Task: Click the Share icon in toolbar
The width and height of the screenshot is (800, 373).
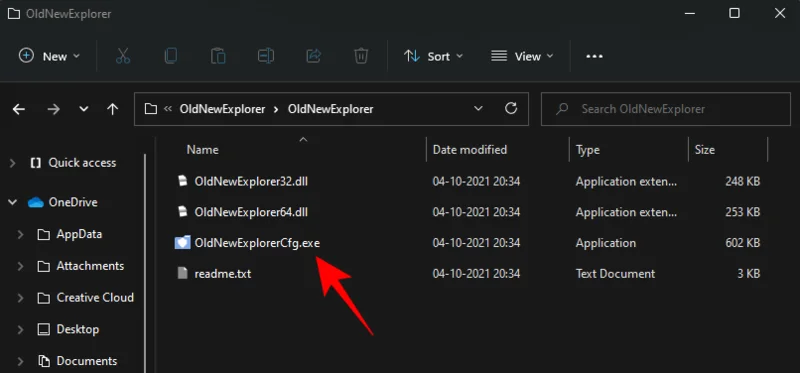Action: pos(313,56)
